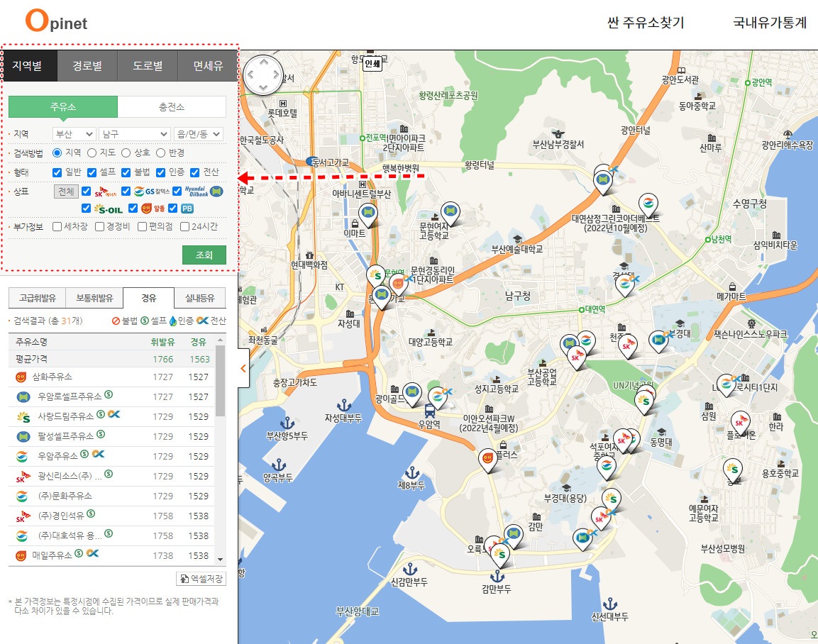The height and width of the screenshot is (644, 818).
Task: Select GS marker above 대연삼정그린코아
Action: click(648, 204)
